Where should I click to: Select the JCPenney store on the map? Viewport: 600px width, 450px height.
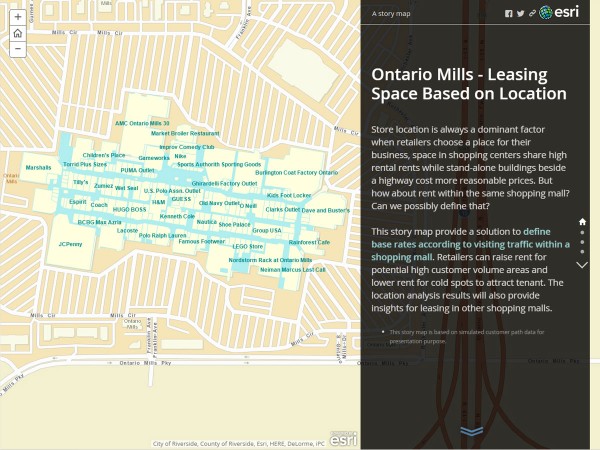click(70, 243)
